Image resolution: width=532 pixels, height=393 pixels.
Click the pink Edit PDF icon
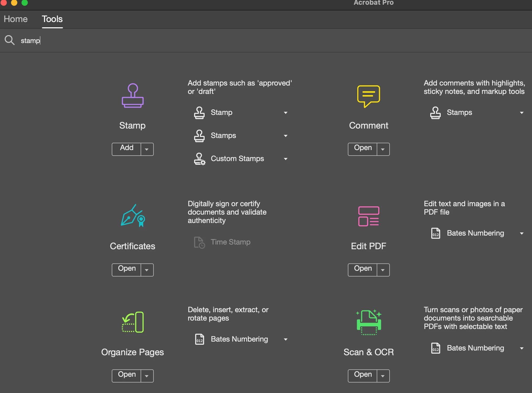point(368,216)
